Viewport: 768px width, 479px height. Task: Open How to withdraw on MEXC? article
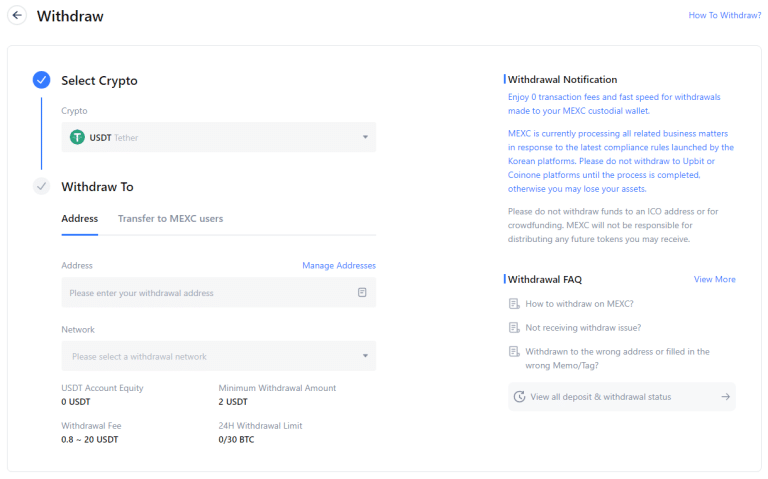click(x=579, y=304)
